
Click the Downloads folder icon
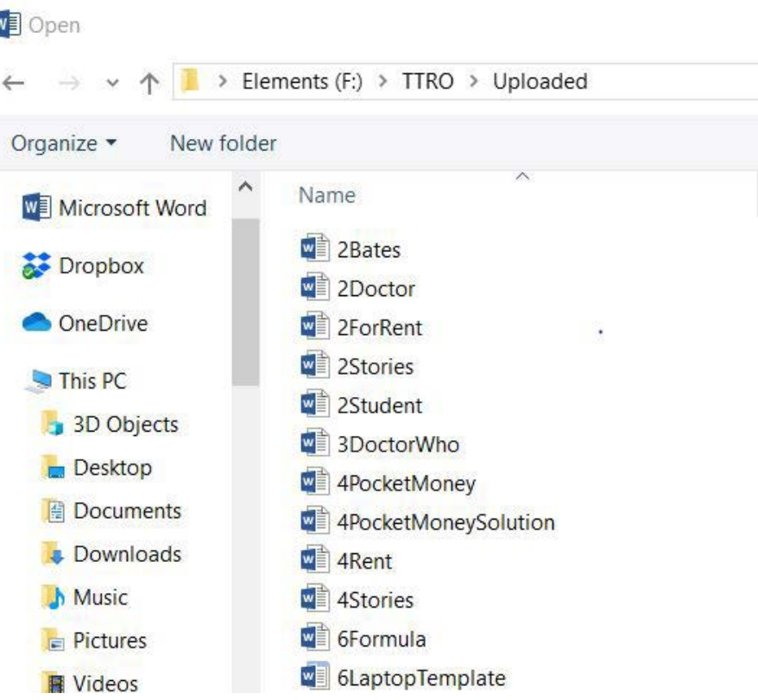click(x=54, y=554)
